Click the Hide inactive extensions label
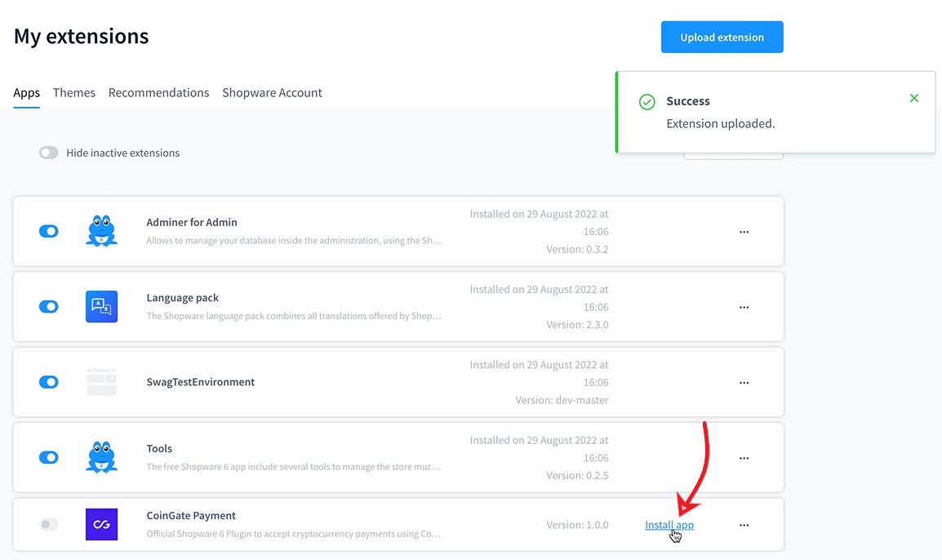 (x=123, y=153)
